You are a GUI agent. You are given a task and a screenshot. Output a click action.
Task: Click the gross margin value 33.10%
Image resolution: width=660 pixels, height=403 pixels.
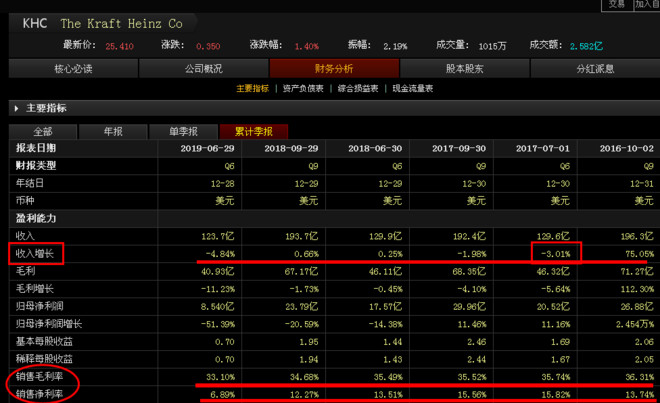point(221,377)
